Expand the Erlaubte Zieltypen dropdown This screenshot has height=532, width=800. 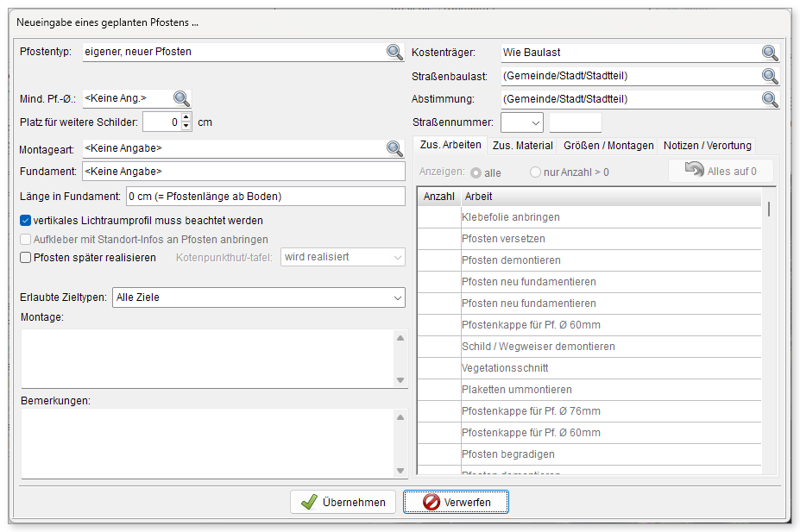(x=259, y=297)
